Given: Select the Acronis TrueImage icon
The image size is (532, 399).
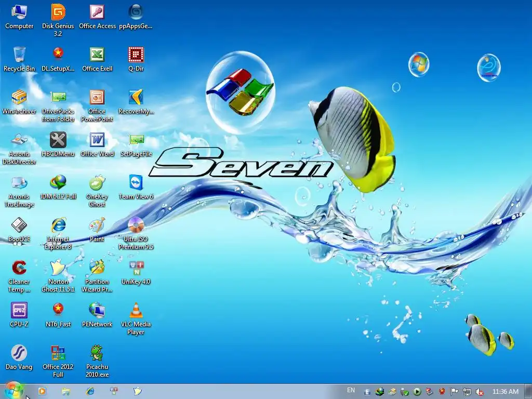Looking at the screenshot, I should tap(19, 191).
